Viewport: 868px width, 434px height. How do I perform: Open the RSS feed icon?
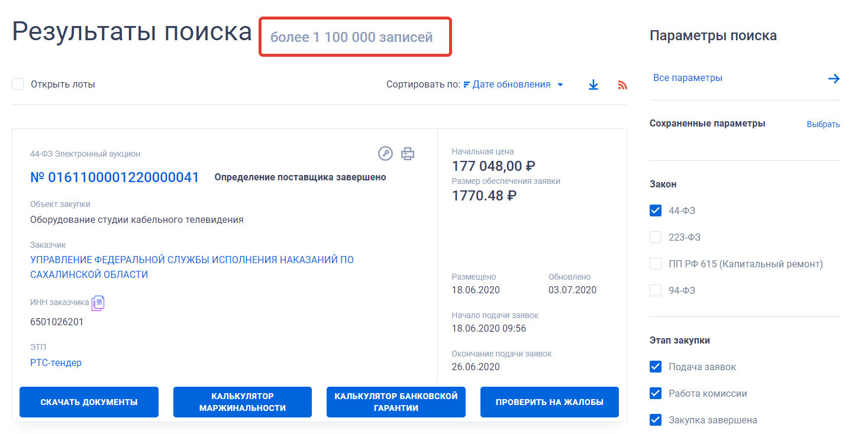point(622,85)
